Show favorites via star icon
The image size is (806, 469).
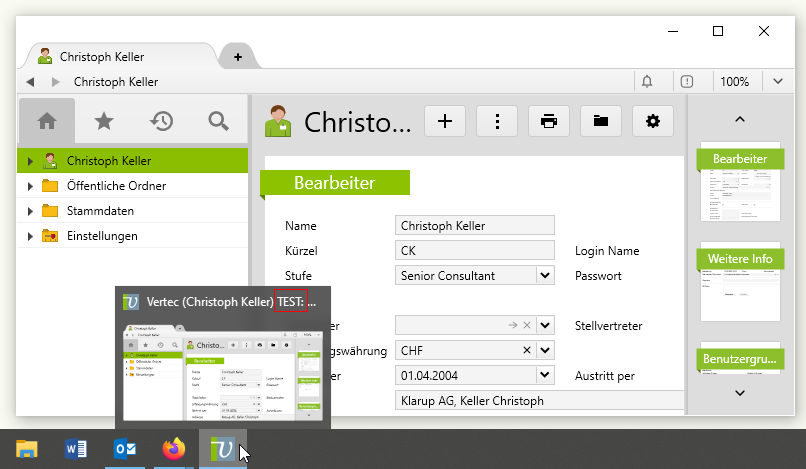103,121
